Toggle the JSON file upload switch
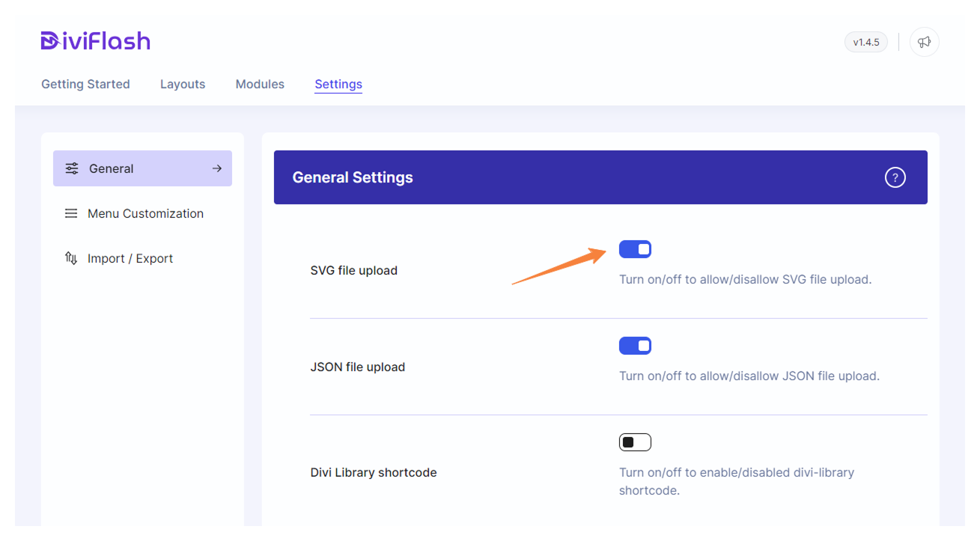This screenshot has width=980, height=541. [635, 346]
